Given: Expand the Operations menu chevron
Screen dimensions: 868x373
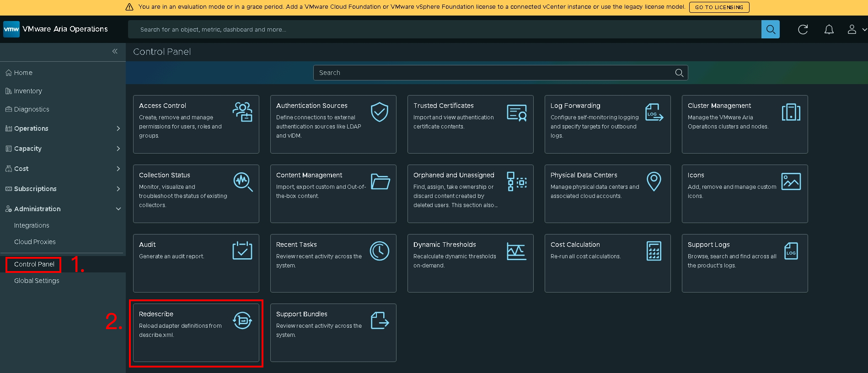Looking at the screenshot, I should coord(118,128).
